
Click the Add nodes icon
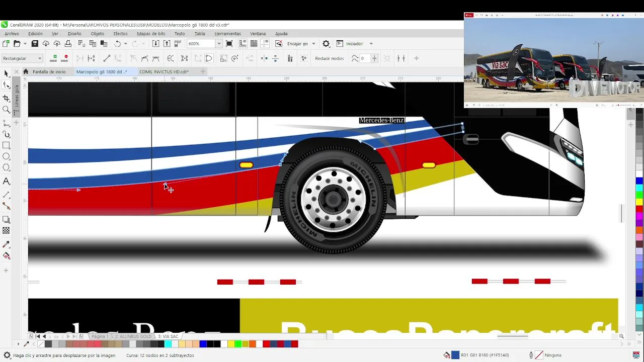click(x=54, y=58)
